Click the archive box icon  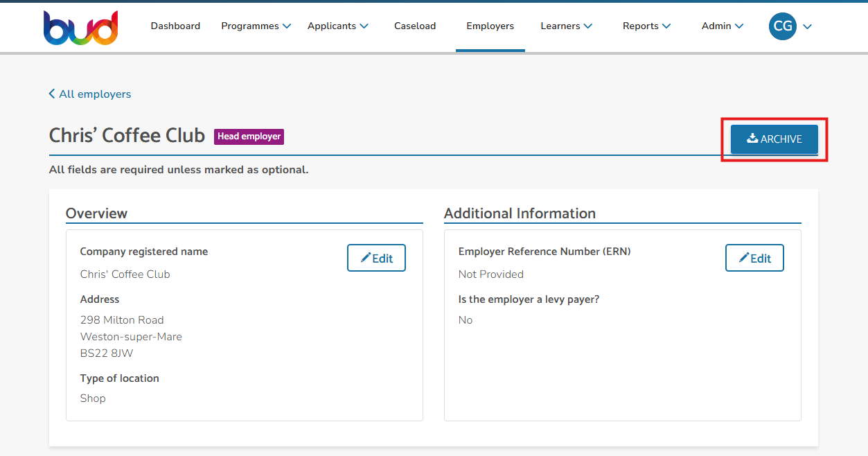(752, 139)
